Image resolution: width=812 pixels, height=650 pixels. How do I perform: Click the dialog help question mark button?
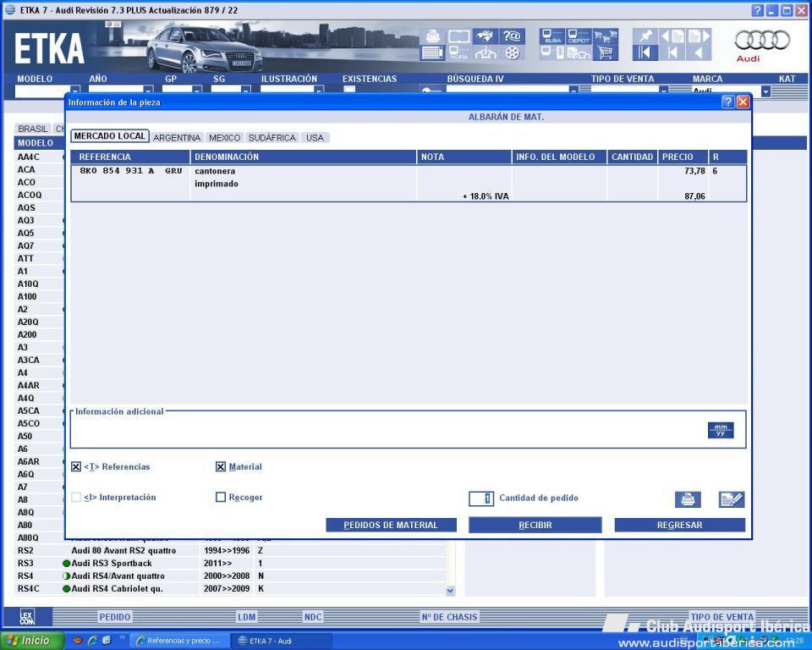pos(727,102)
